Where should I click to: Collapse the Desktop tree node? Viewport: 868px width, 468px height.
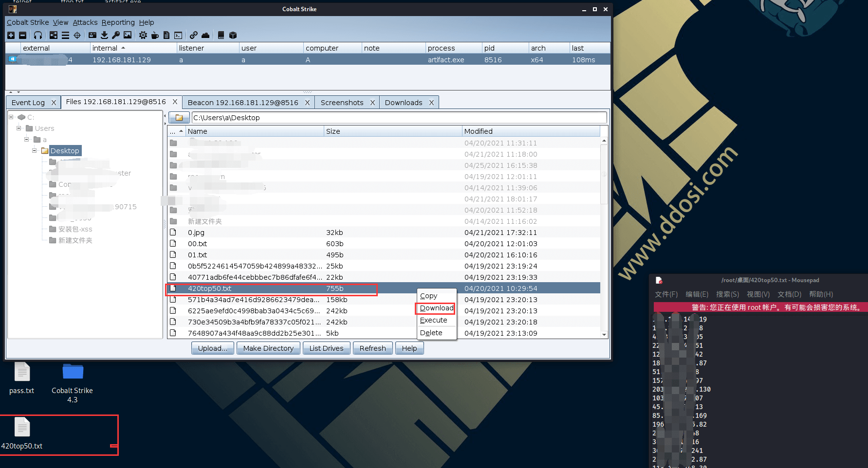pyautogui.click(x=35, y=150)
